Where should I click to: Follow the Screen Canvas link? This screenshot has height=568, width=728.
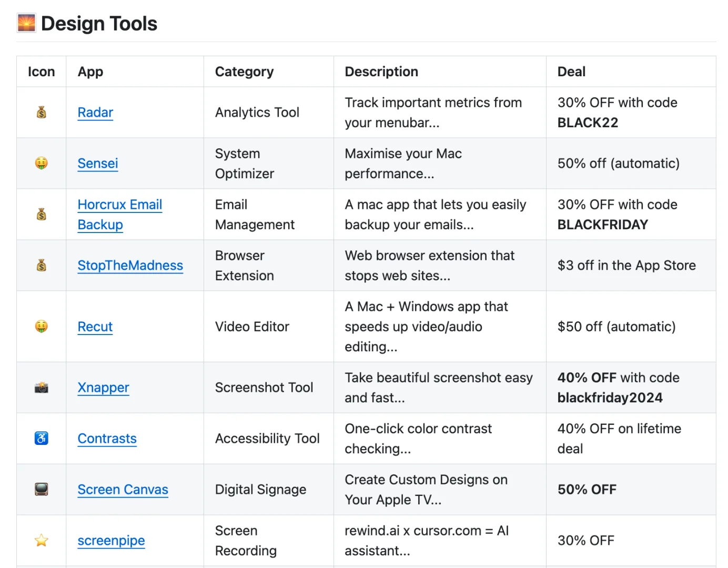coord(123,490)
